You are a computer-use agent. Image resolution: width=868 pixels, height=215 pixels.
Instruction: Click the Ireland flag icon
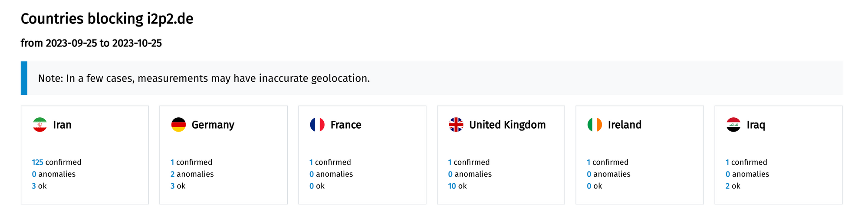tap(595, 125)
